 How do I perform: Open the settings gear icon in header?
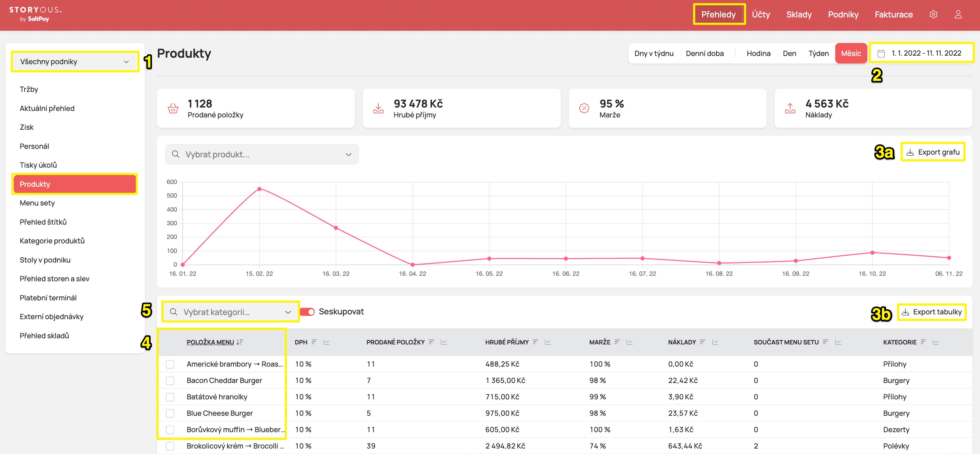933,14
